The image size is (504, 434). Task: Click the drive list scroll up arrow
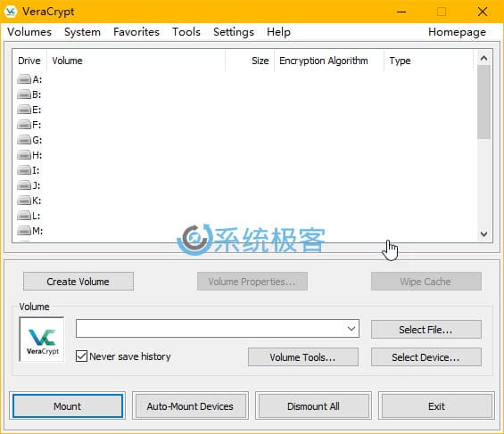pos(483,59)
